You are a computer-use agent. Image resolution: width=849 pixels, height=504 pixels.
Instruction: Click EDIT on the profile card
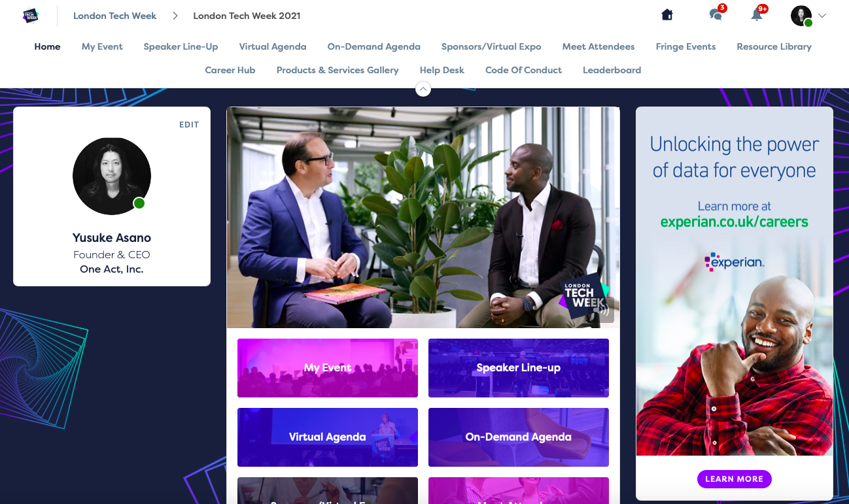tap(189, 124)
